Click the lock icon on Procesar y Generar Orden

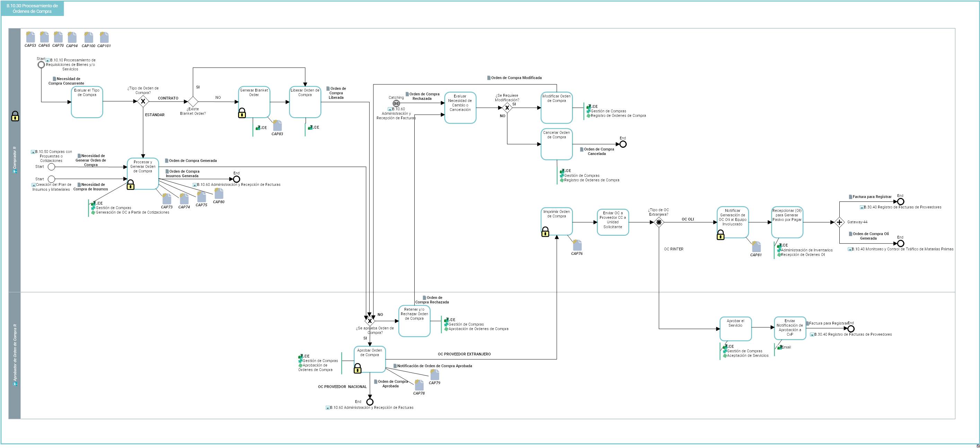tap(131, 185)
